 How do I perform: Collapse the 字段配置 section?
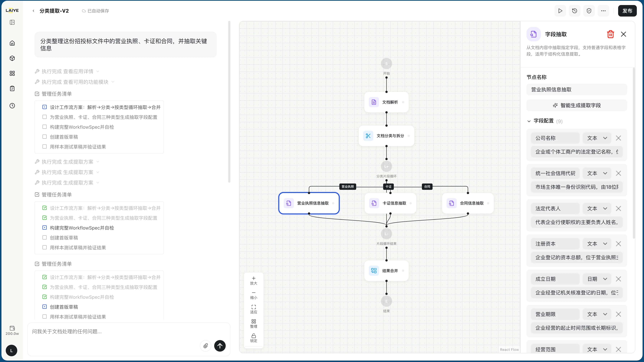coord(529,121)
